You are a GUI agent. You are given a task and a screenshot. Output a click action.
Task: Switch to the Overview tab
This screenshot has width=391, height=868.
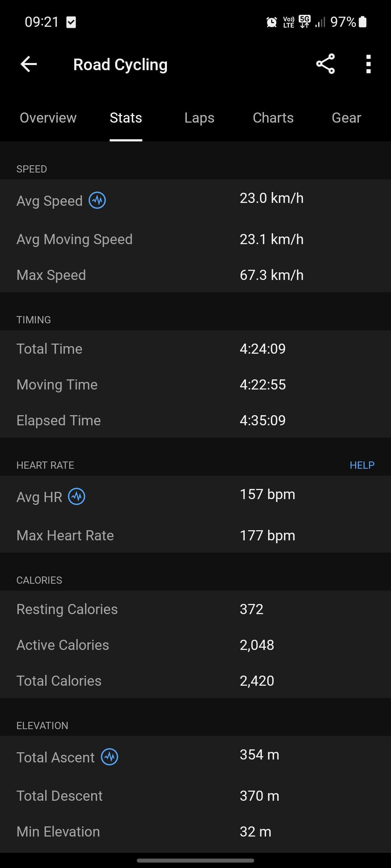48,118
